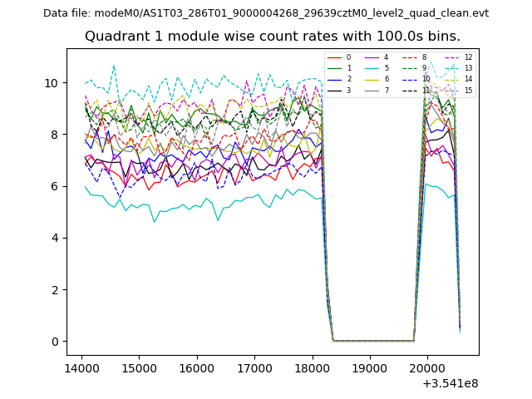Click the x-axis tick label 16000
Image resolution: width=532 pixels, height=399 pixels.
click(196, 367)
